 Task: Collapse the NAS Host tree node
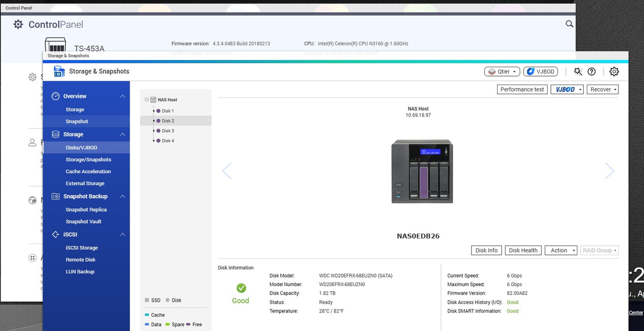tap(146, 100)
